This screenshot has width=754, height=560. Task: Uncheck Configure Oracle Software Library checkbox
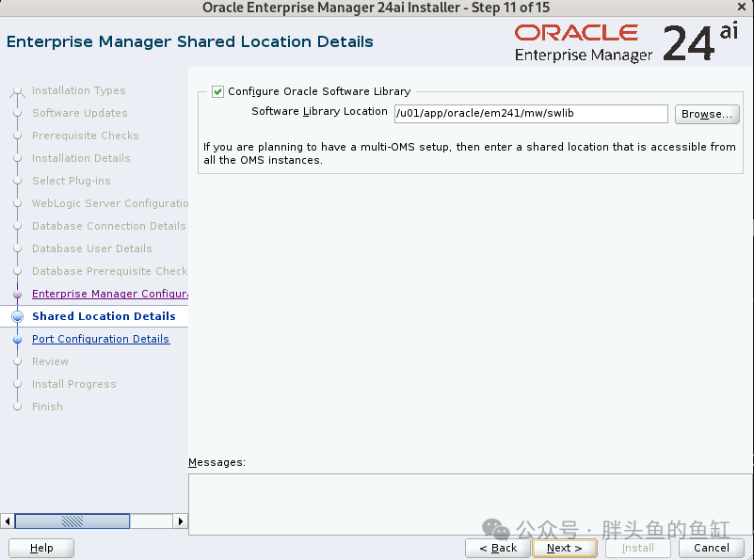point(217,91)
